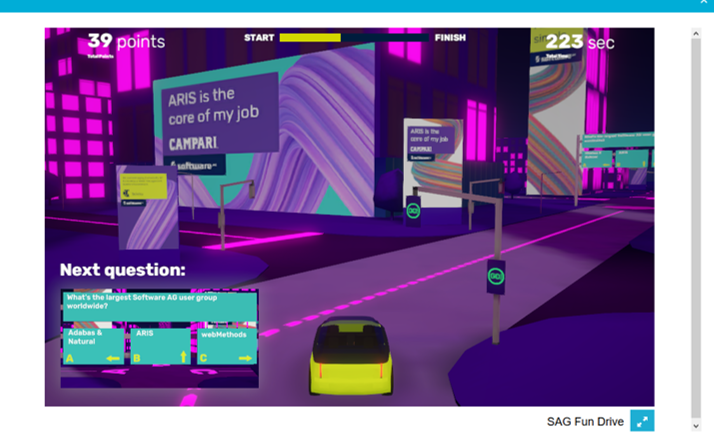The width and height of the screenshot is (714, 443).
Task: Click the scrollbar down arrow
Action: tap(695, 426)
